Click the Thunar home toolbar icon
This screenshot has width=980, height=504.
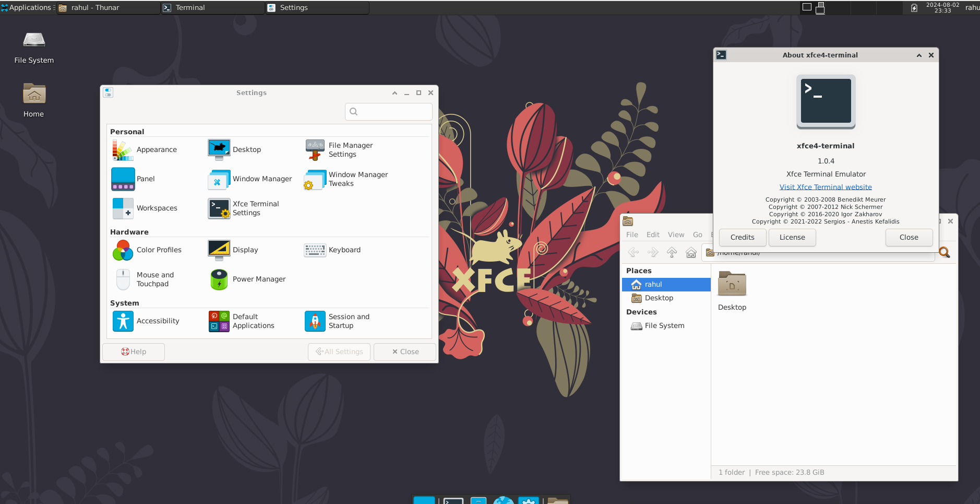[x=691, y=253]
